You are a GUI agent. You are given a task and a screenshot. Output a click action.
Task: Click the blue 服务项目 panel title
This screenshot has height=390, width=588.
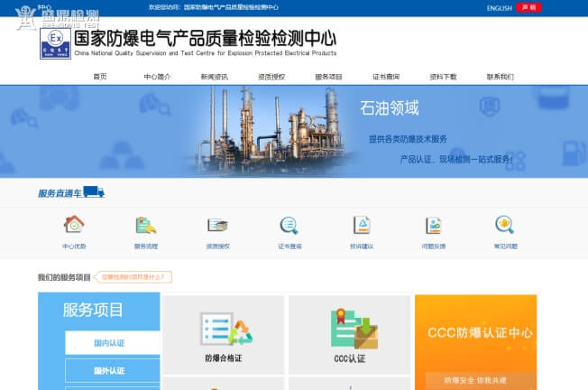point(93,310)
